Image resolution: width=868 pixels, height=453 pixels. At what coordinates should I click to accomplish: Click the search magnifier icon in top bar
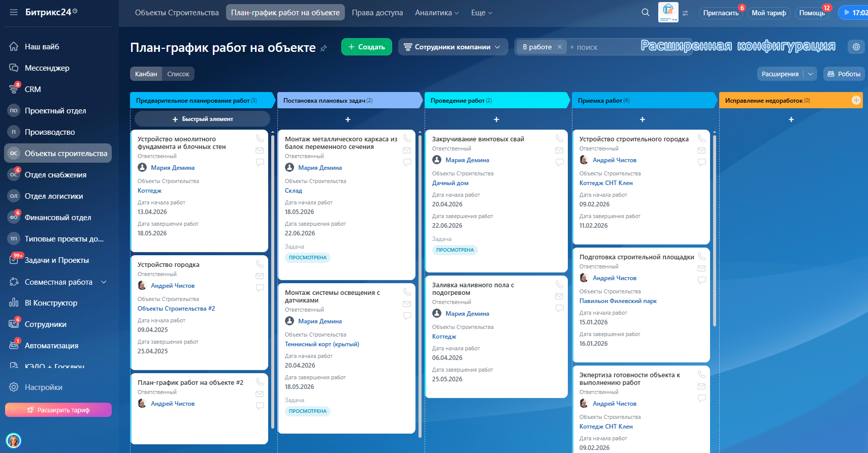(646, 12)
